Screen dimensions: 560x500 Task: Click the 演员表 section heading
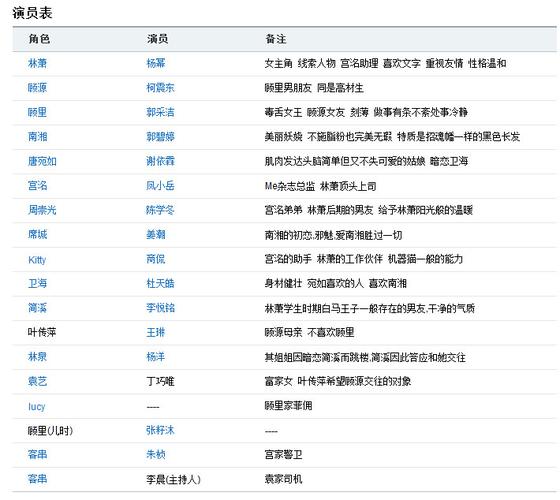pyautogui.click(x=32, y=13)
